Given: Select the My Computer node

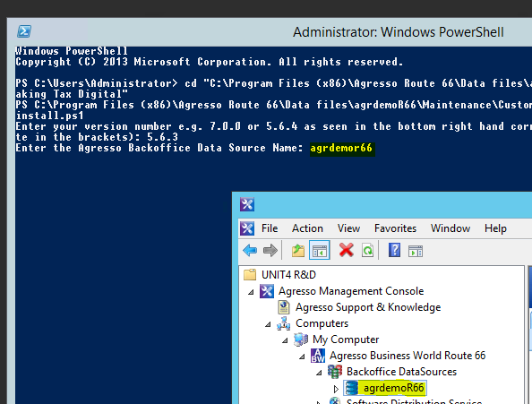Looking at the screenshot, I should 346,340.
